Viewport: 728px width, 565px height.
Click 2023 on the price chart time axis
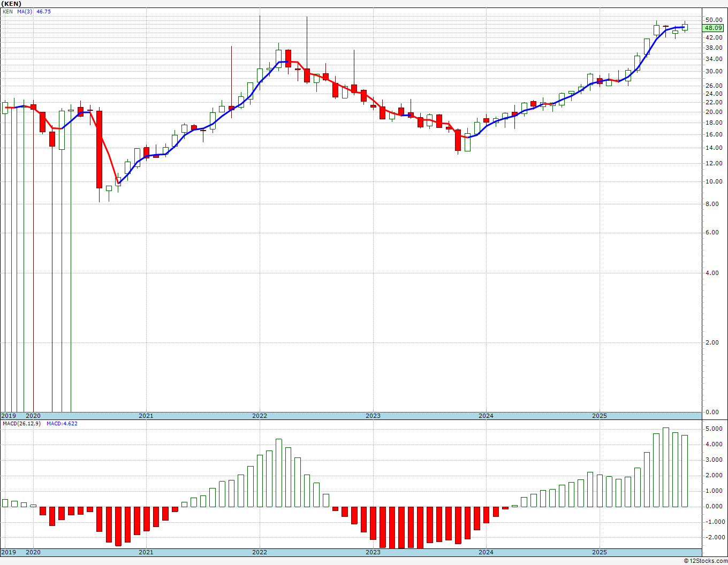point(373,416)
